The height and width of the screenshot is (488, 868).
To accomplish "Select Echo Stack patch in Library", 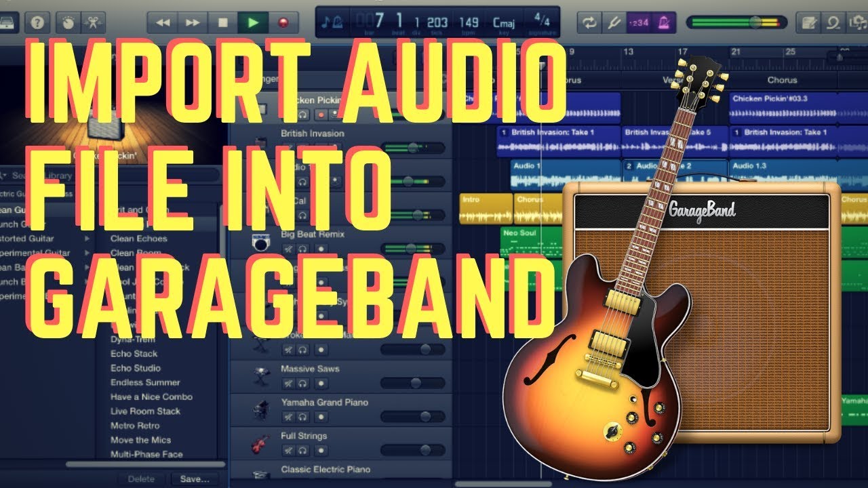I will [134, 354].
